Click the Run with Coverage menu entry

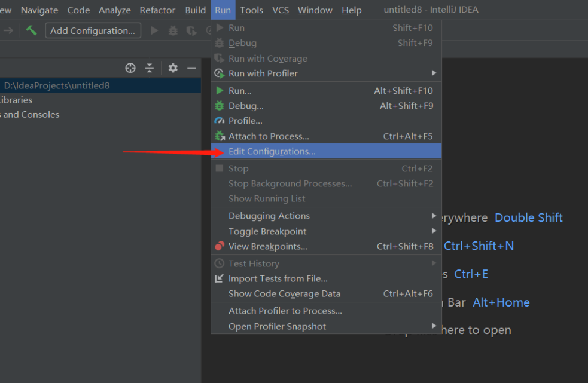tap(326, 59)
